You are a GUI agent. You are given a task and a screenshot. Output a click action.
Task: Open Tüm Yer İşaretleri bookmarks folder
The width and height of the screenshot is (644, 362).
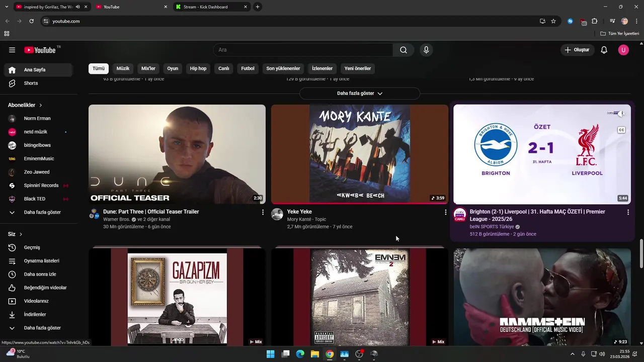tap(620, 34)
